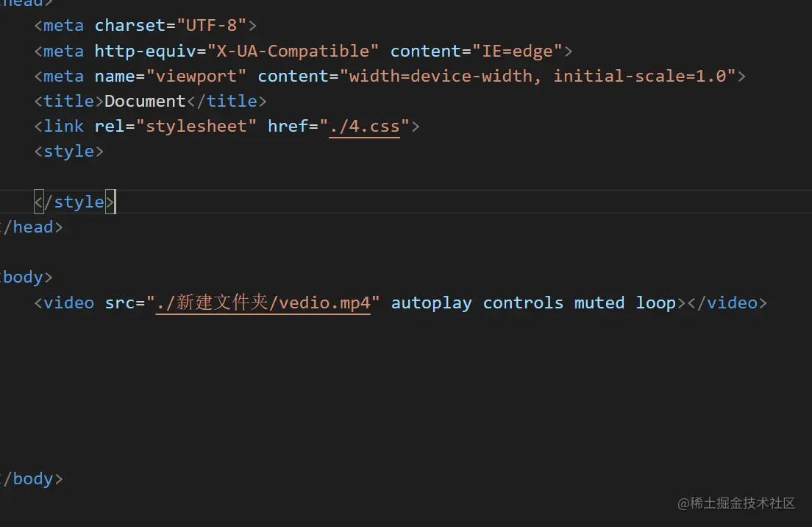The height and width of the screenshot is (527, 812).
Task: Click the controls attribute on the video
Action: (523, 303)
